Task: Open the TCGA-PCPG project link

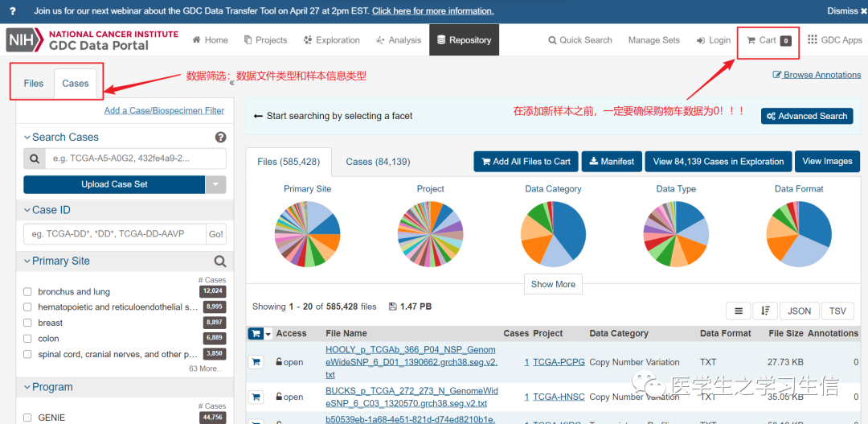Action: point(559,362)
